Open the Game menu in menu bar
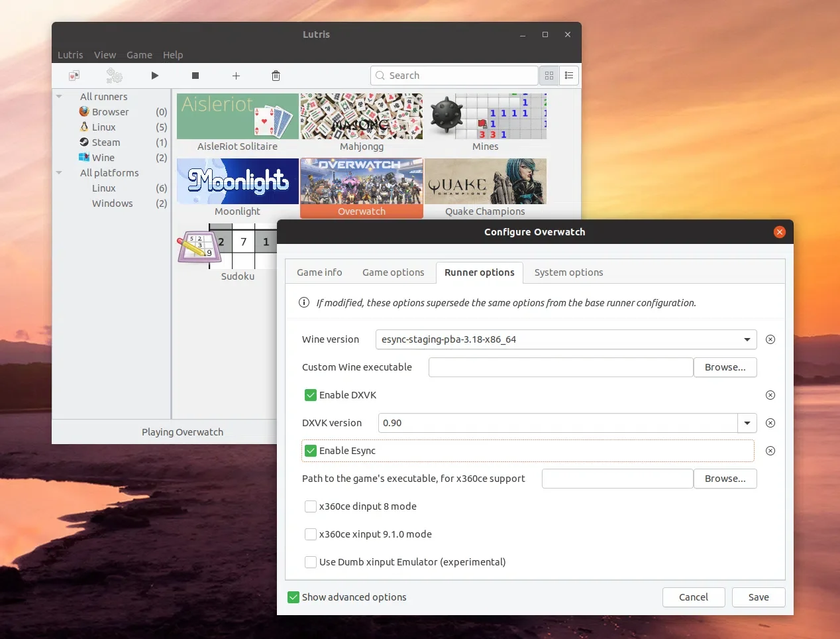The width and height of the screenshot is (840, 639). (139, 55)
